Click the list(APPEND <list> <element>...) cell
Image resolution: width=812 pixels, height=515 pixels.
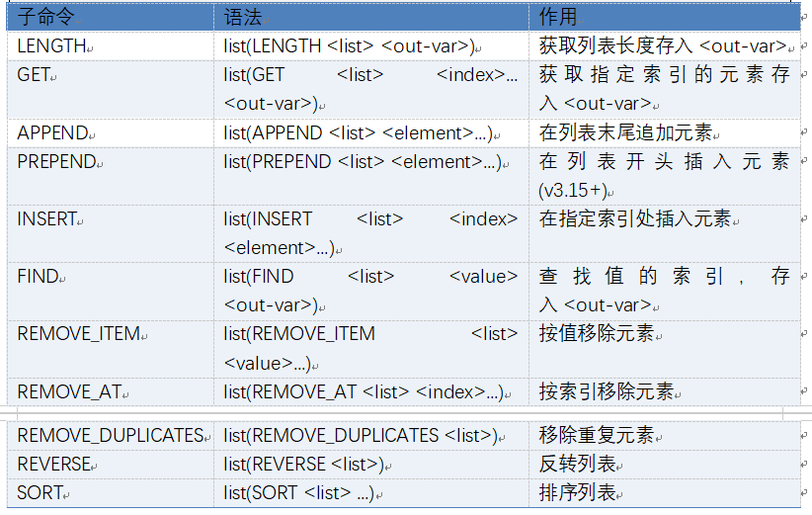(x=371, y=133)
